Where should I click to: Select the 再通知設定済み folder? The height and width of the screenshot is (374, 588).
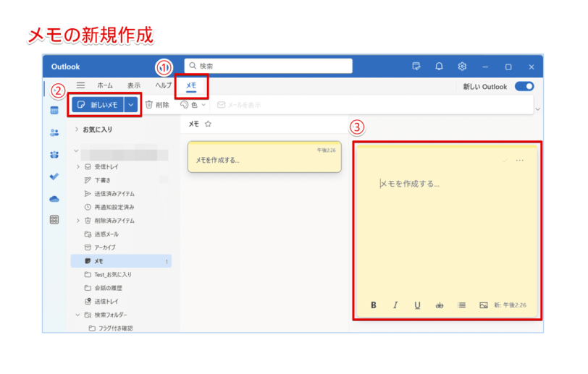(x=121, y=207)
